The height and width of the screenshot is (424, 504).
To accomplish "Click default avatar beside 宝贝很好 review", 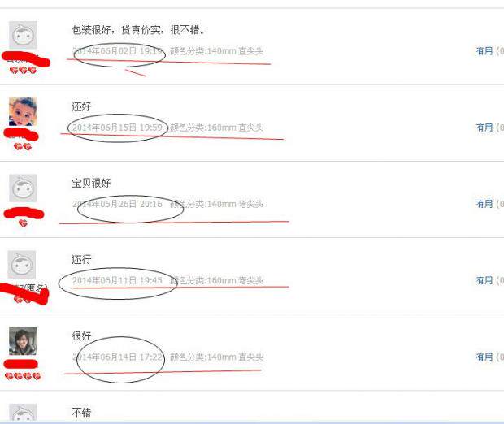I will coord(23,188).
